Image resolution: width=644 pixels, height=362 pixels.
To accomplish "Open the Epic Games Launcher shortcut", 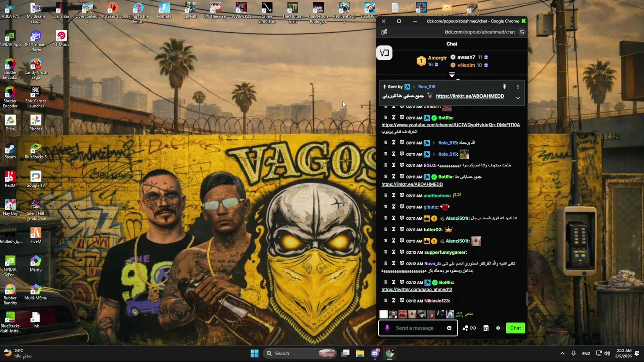I will [x=35, y=98].
